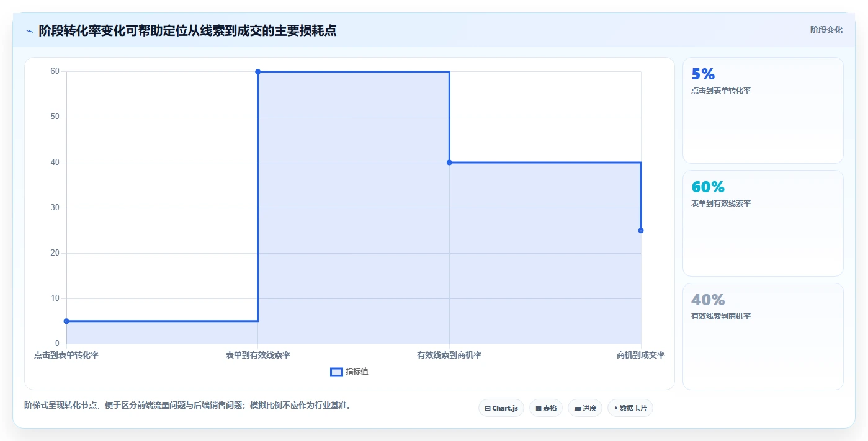Click the 进度 tag

pyautogui.click(x=585, y=408)
